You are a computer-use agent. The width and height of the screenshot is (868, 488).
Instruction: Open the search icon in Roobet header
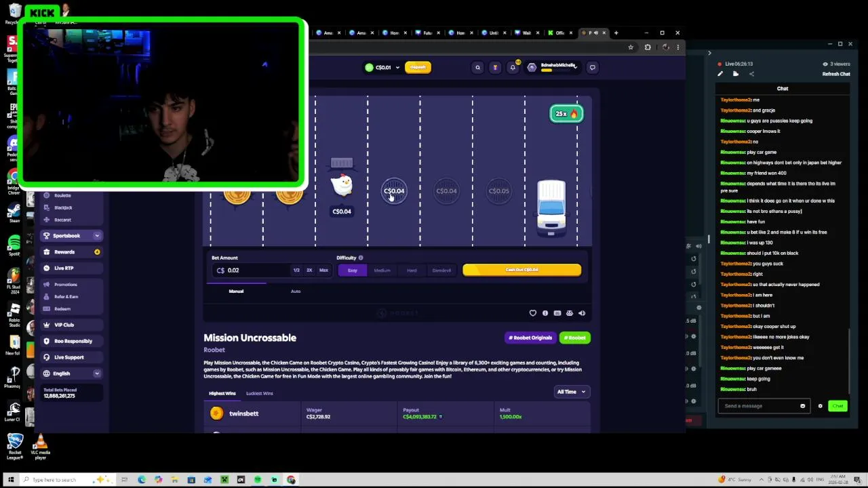pyautogui.click(x=477, y=67)
